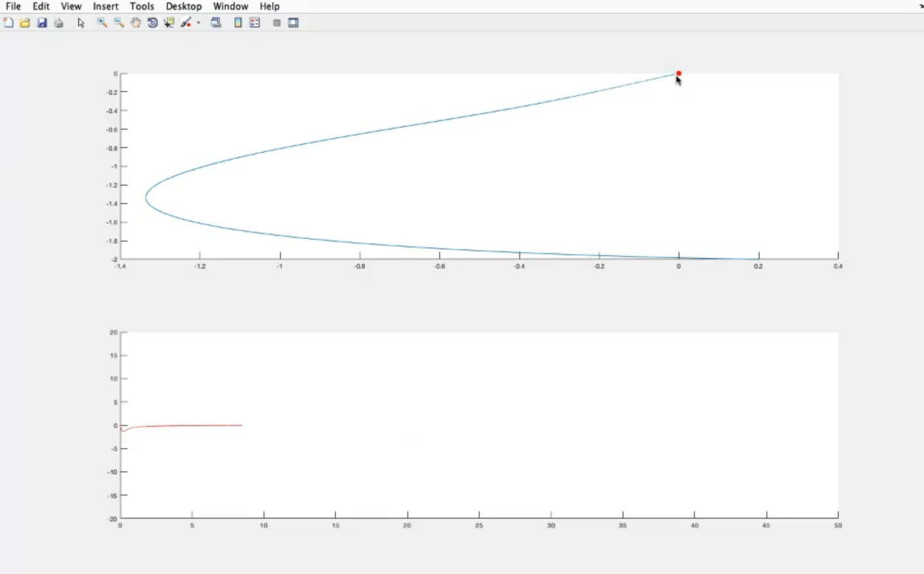Insert a legend using the toolbar icon

click(x=255, y=23)
